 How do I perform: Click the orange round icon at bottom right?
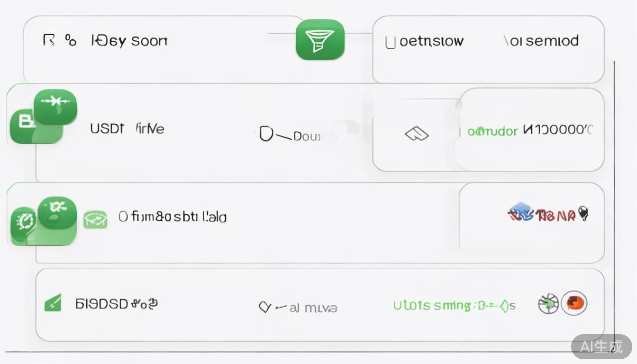[x=574, y=303]
